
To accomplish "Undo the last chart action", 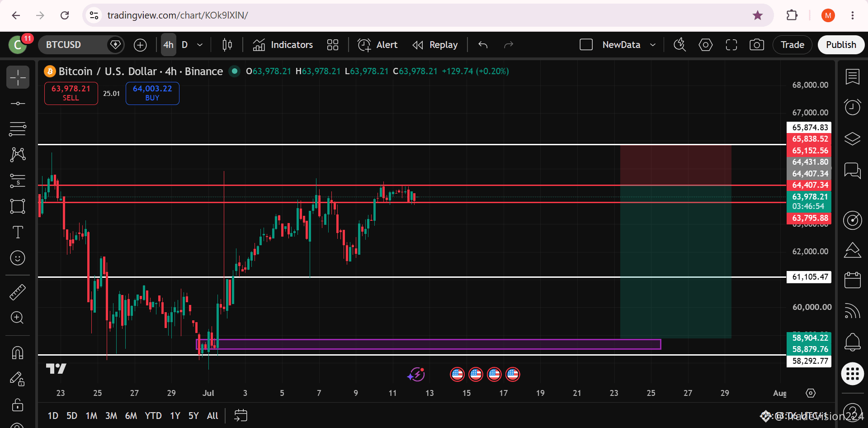I will click(483, 45).
